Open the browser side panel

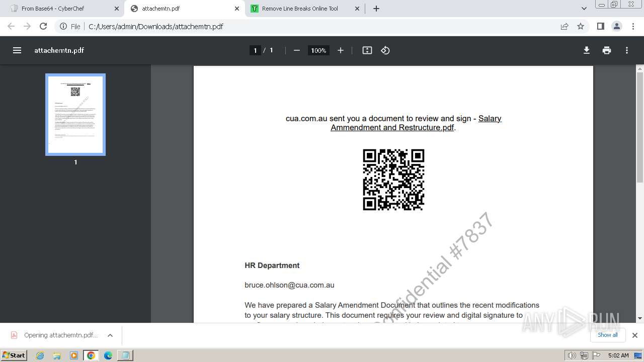point(601,26)
